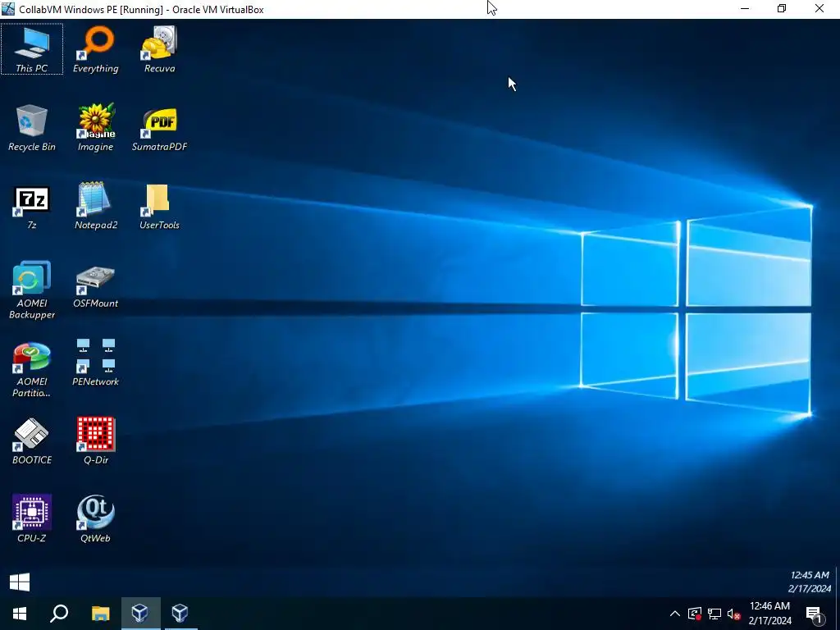
Task: Close the VirtualBox VM window
Action: [819, 8]
